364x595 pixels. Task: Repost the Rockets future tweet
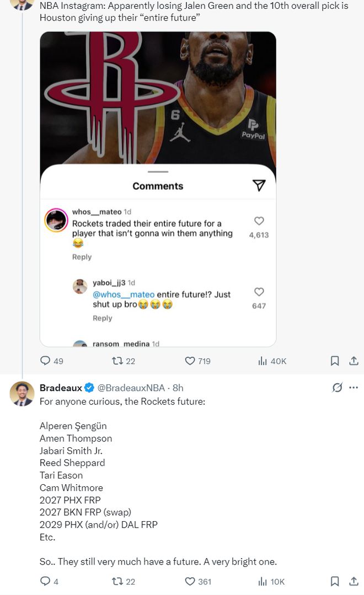pos(117,581)
